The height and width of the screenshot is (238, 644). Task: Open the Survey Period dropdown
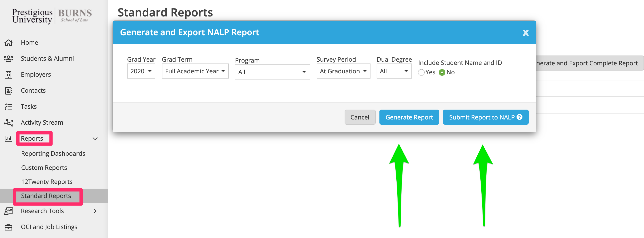coord(343,71)
